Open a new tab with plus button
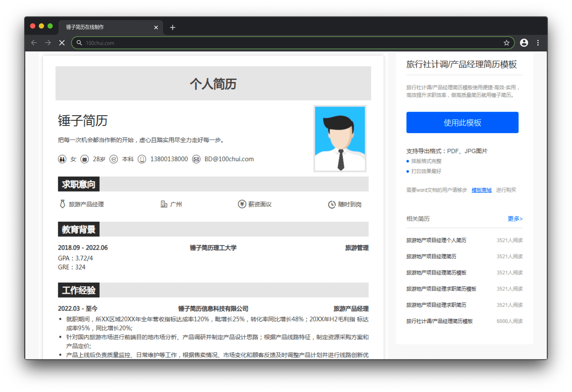 pyautogui.click(x=172, y=27)
